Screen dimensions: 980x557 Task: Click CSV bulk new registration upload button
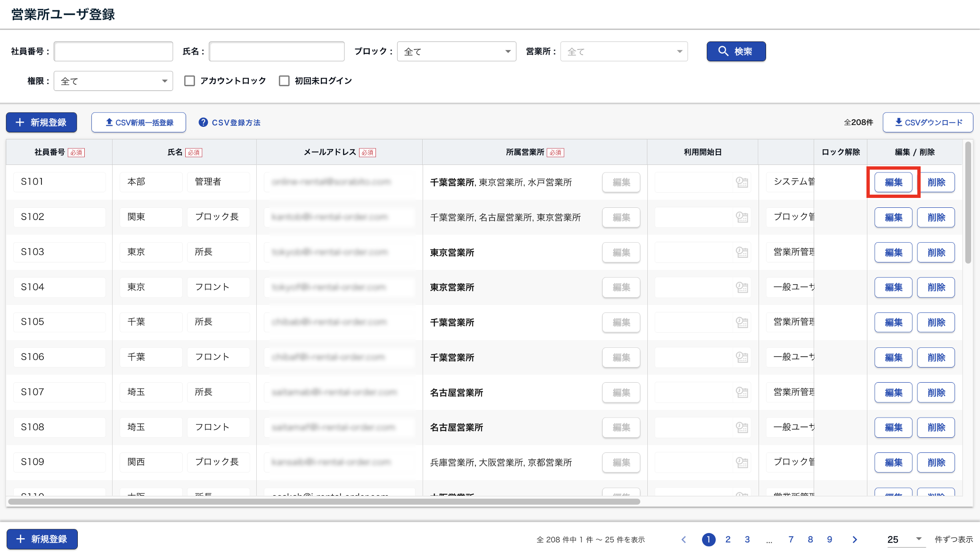(x=139, y=123)
